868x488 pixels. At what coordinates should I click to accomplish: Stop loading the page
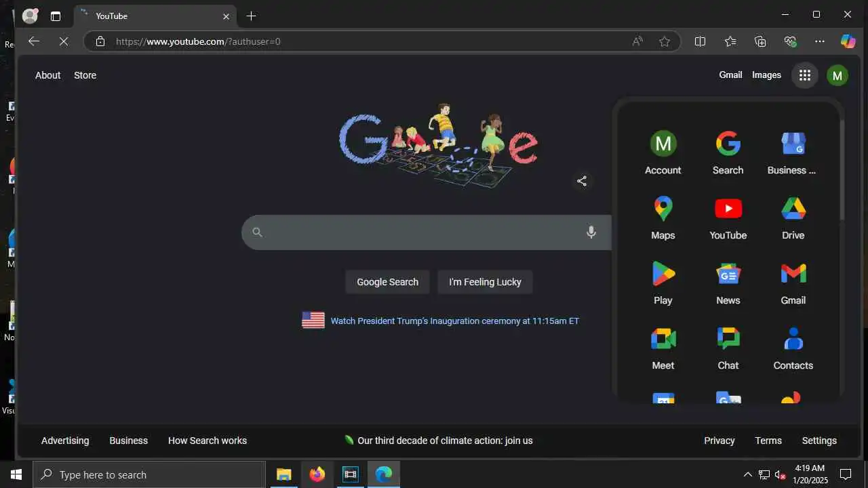tap(64, 41)
